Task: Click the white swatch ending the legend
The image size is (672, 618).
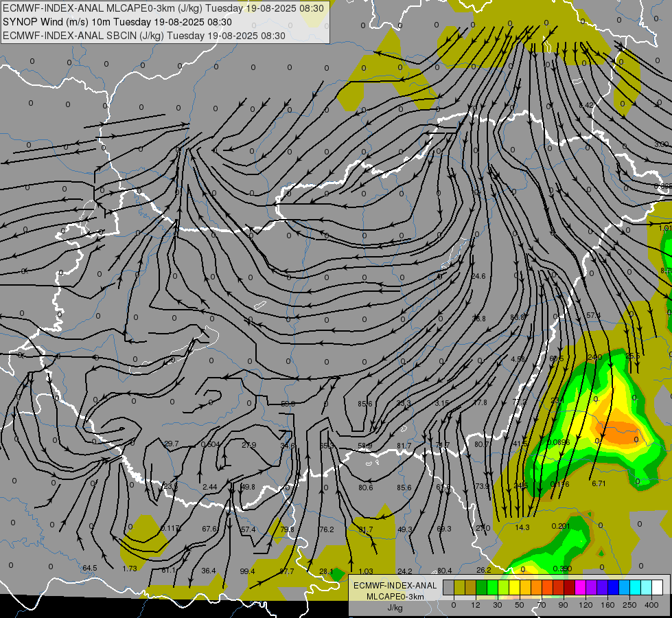Action: pyautogui.click(x=658, y=587)
